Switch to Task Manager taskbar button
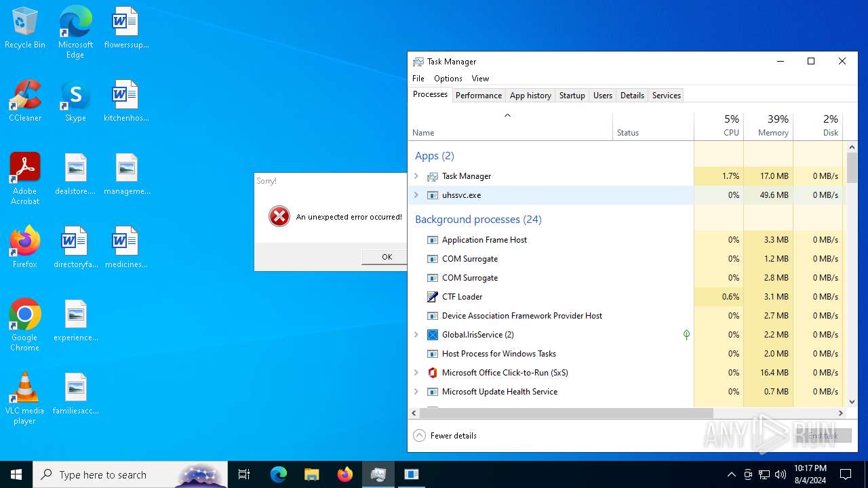The image size is (868, 488). 378,474
